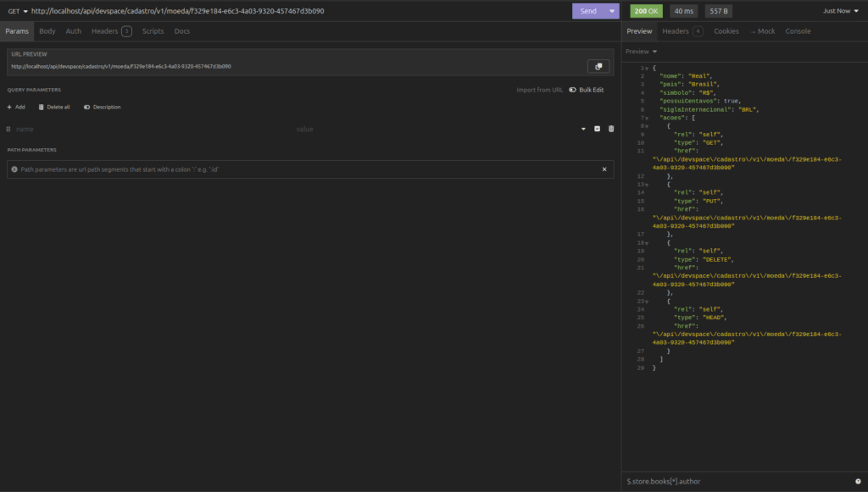868x492 pixels.
Task: Toggle the query parameter enabled checkbox
Action: pos(598,129)
